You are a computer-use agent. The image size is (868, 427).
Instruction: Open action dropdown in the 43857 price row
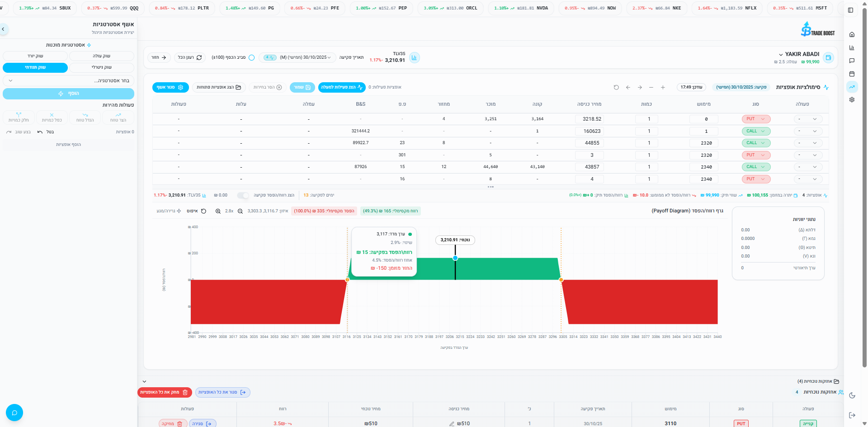point(808,167)
